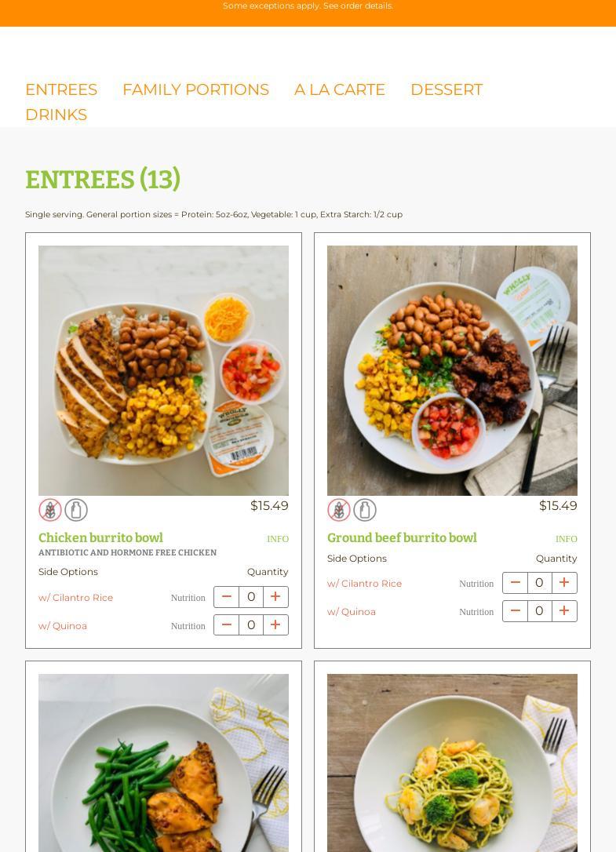Viewport: 616px width, 852px height.
Task: Open the DRINKS section
Action: coord(56,115)
